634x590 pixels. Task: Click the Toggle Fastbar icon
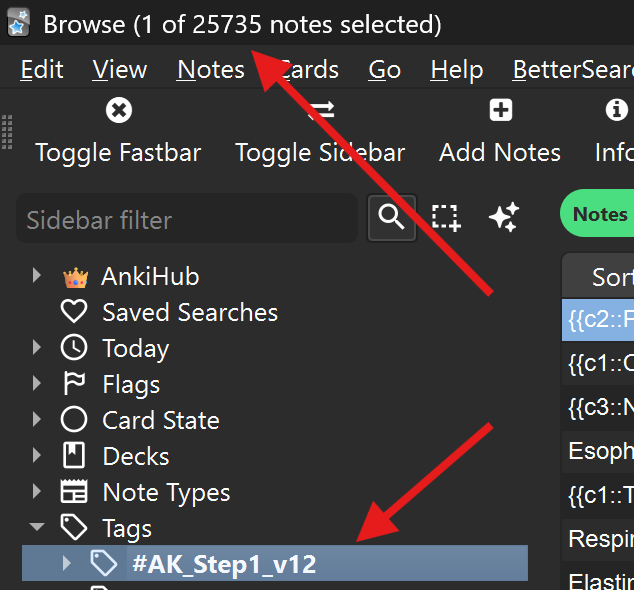pos(118,110)
